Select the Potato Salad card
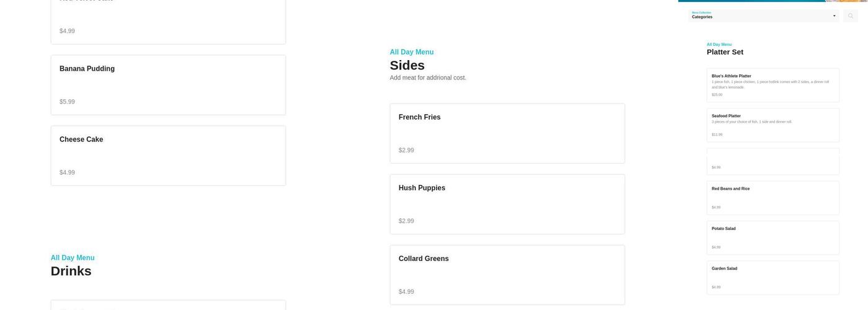 773,237
